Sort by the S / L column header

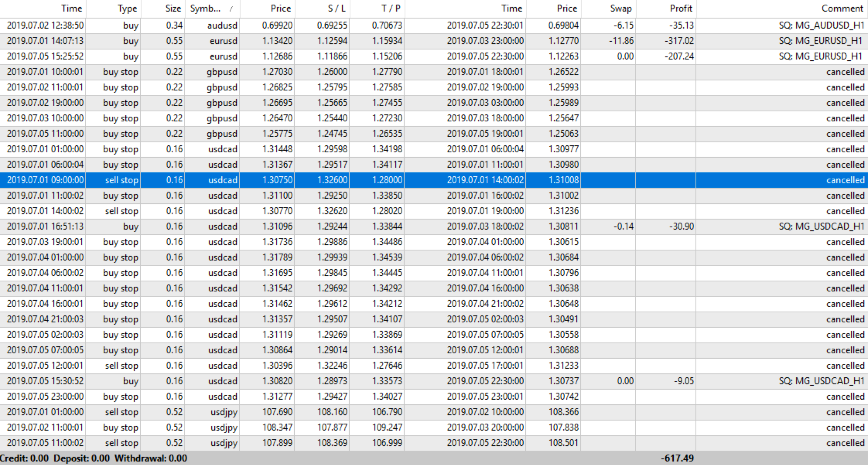tap(336, 9)
